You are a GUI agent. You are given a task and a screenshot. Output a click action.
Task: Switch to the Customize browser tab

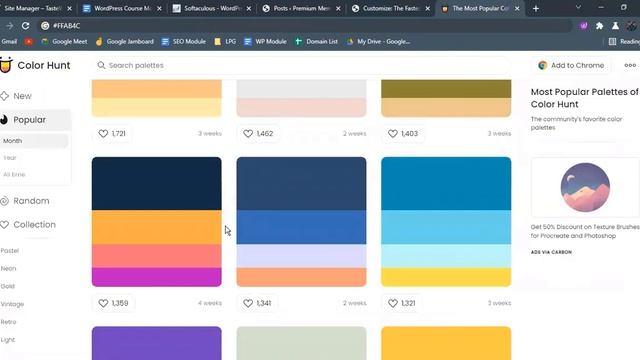tap(390, 9)
